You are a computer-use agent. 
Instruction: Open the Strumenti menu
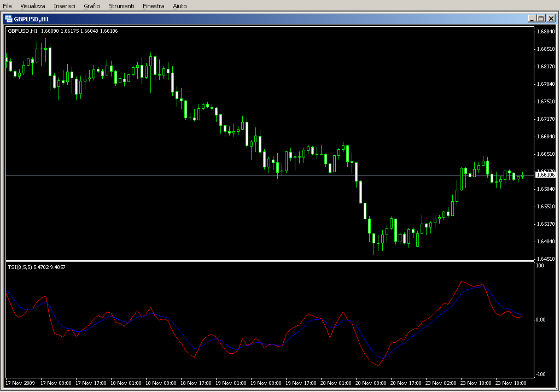[x=121, y=6]
